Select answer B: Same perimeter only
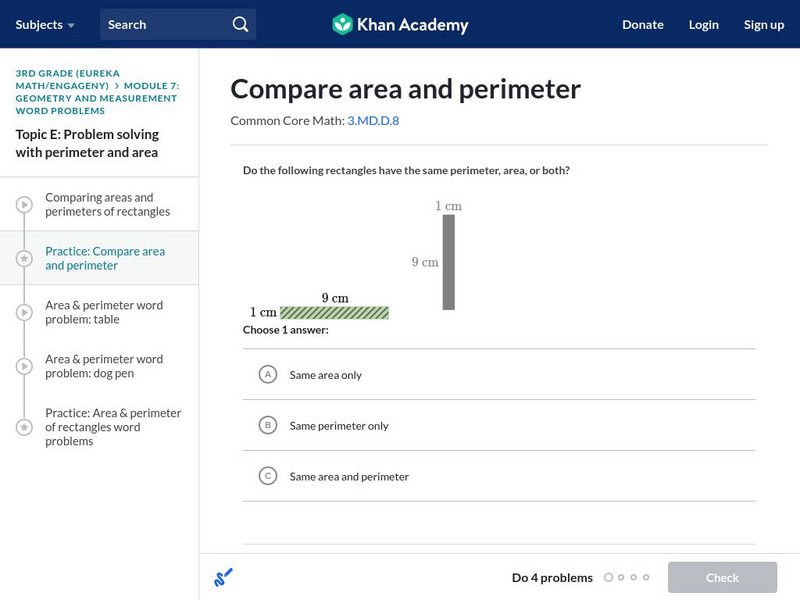The image size is (800, 600). tap(267, 425)
